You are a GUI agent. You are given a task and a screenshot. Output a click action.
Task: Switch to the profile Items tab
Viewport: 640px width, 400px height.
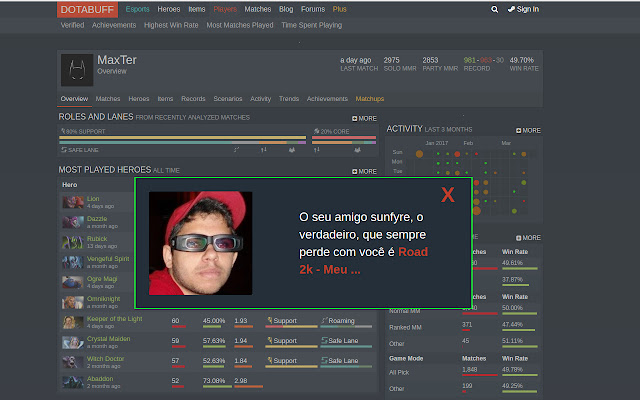pos(165,99)
